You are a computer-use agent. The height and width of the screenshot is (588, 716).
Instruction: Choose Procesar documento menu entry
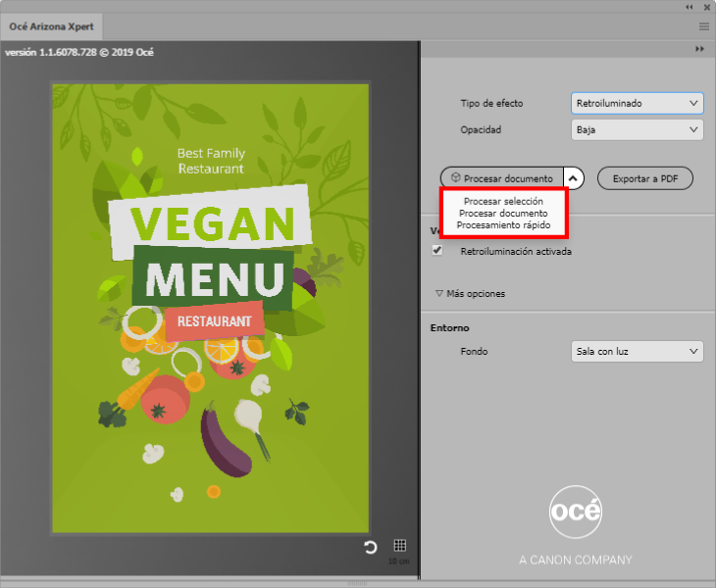coord(503,213)
